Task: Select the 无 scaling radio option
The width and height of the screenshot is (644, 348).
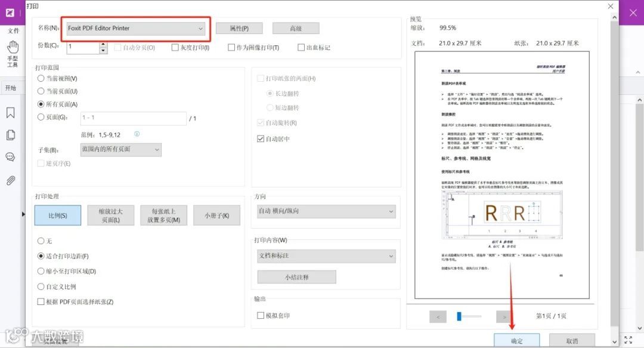Action: pyautogui.click(x=41, y=241)
